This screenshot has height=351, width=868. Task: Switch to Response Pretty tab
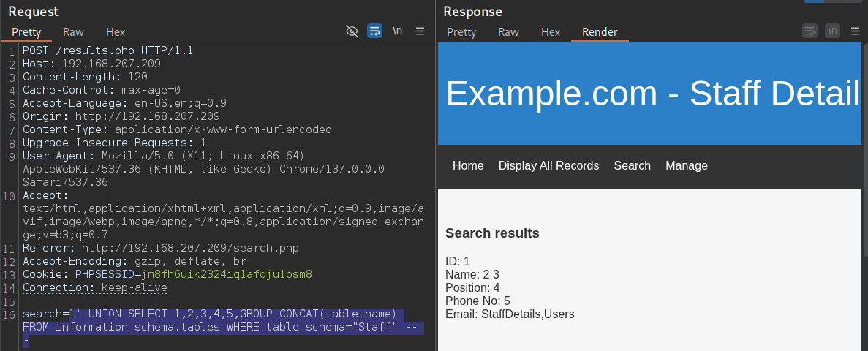tap(461, 32)
